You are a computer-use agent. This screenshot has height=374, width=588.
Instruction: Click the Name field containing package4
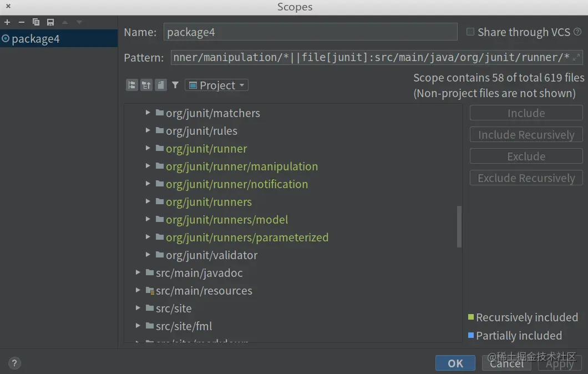[x=310, y=32]
